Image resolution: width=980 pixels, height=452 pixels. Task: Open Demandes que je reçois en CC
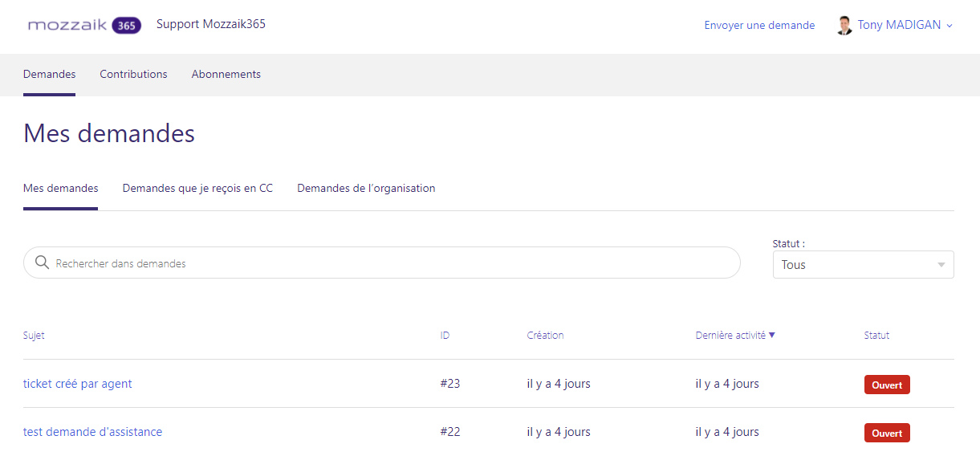(x=197, y=189)
